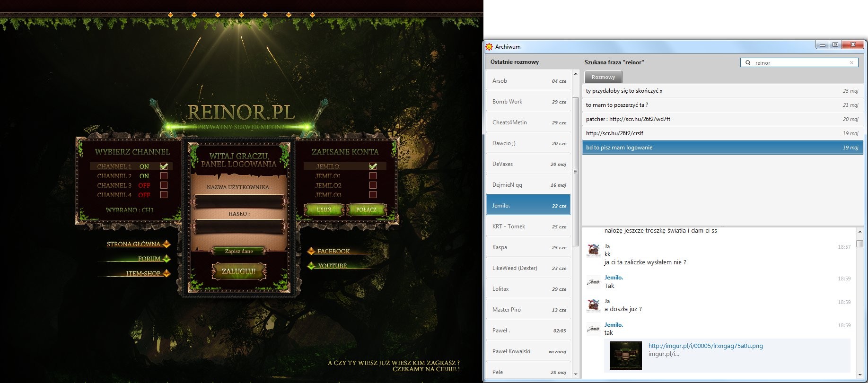Open the DejmieN qq conversation
The image size is (868, 383).
(528, 185)
